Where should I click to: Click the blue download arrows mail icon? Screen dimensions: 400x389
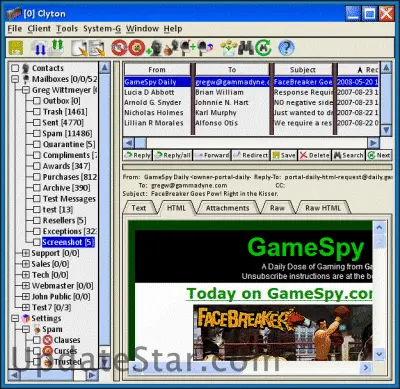click(39, 48)
